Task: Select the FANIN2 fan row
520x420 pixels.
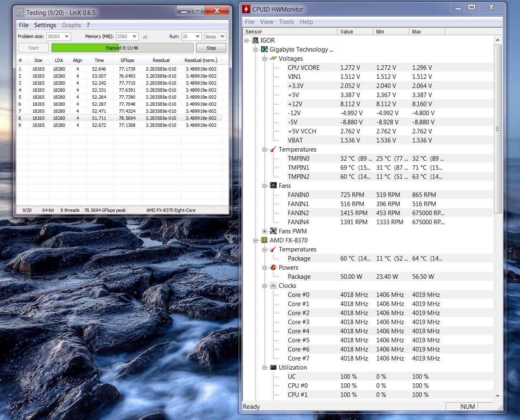Action: (390, 213)
